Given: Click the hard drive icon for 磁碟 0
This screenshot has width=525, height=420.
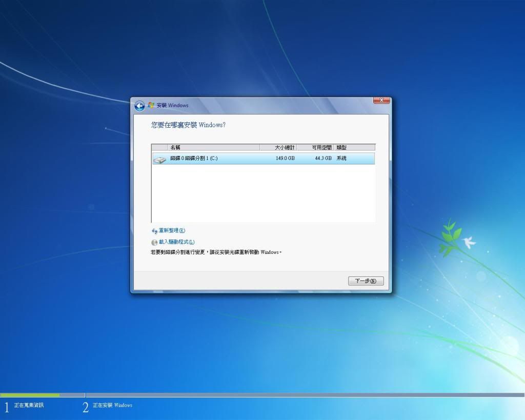Looking at the screenshot, I should 160,159.
